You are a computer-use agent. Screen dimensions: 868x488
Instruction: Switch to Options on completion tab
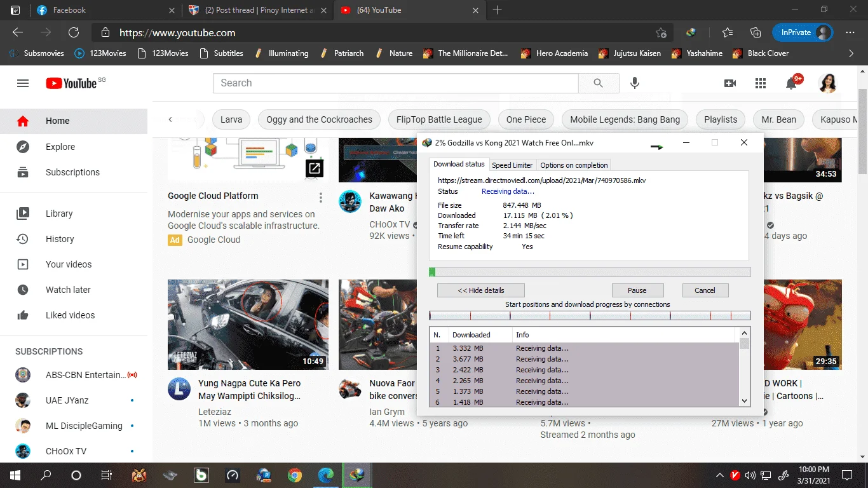pos(574,165)
